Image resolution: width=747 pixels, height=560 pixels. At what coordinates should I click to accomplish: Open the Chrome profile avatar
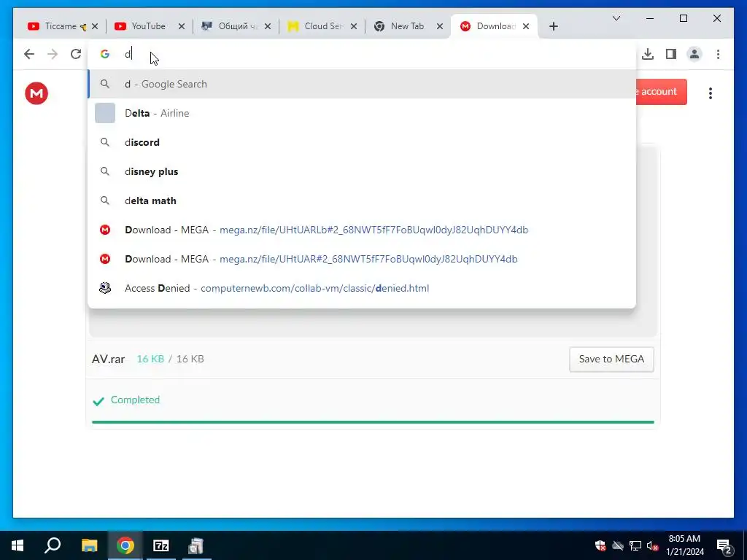(694, 54)
